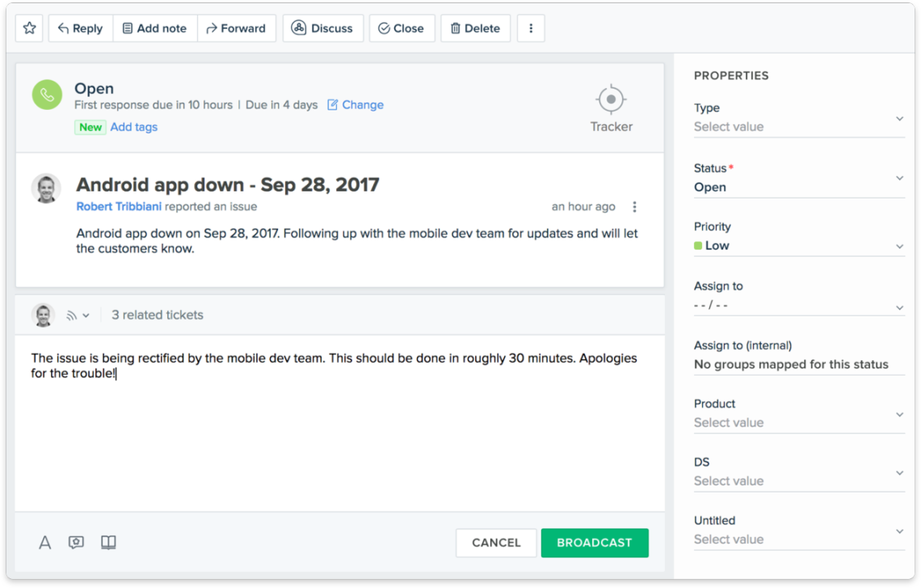Insert a solution article via the book icon

107,542
